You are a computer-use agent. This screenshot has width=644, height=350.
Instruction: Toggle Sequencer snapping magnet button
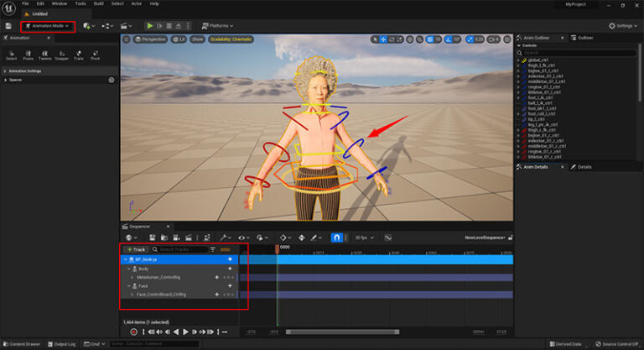[x=336, y=238]
